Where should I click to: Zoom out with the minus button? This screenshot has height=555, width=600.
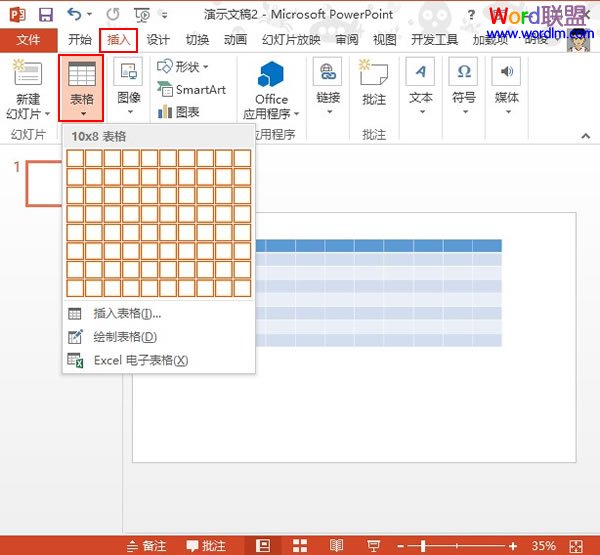click(x=400, y=546)
